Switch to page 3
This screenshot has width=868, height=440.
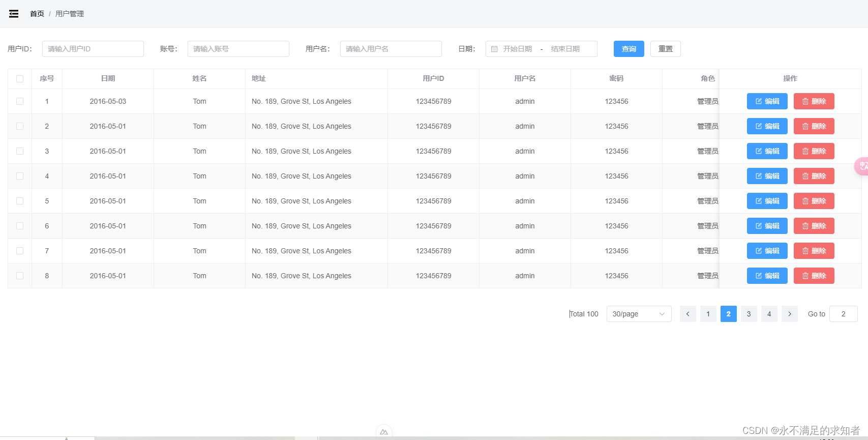(749, 314)
